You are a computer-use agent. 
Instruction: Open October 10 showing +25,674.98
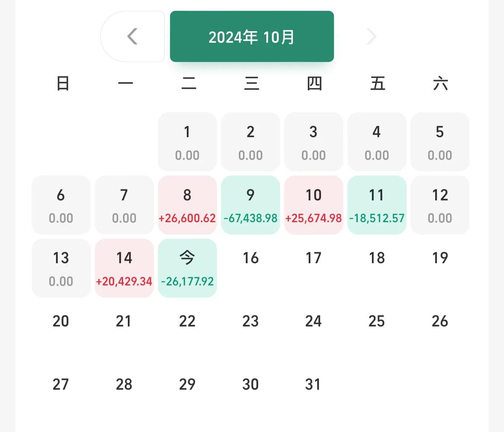(313, 205)
